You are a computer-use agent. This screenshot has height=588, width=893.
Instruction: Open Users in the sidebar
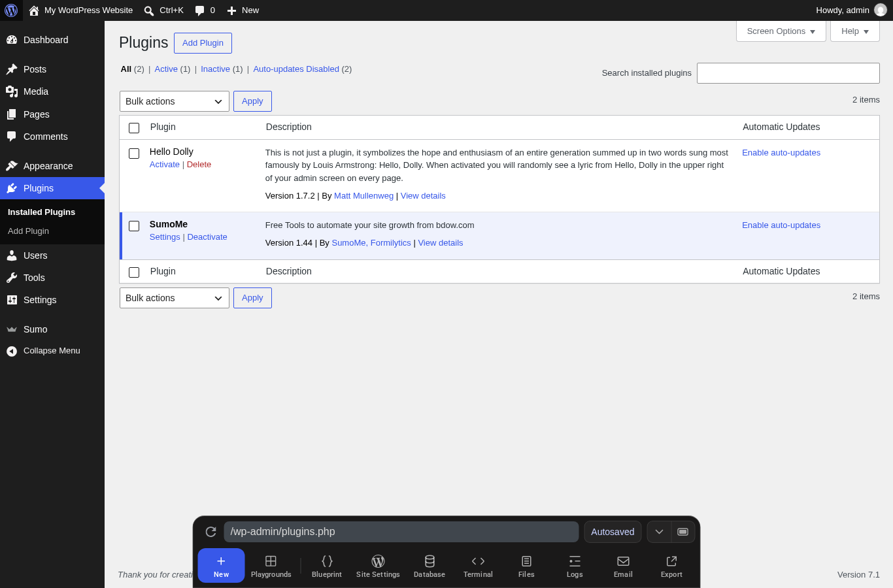tap(52, 255)
